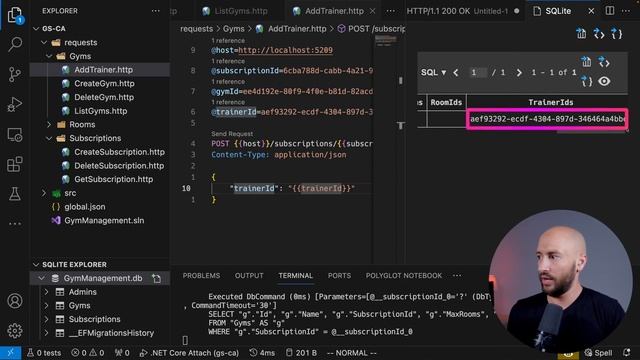Open the Problems panel tab
640x360 pixels.
tap(201, 276)
